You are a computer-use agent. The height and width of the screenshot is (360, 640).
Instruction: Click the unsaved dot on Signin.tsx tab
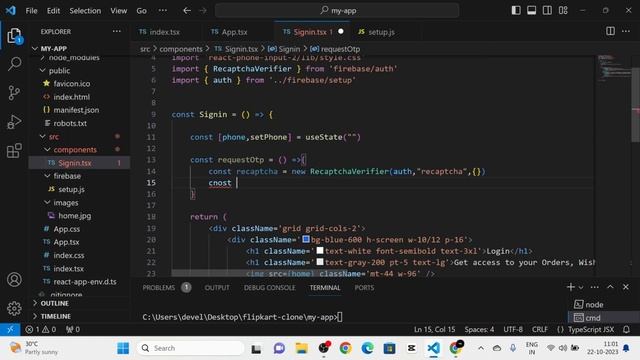coord(341,31)
